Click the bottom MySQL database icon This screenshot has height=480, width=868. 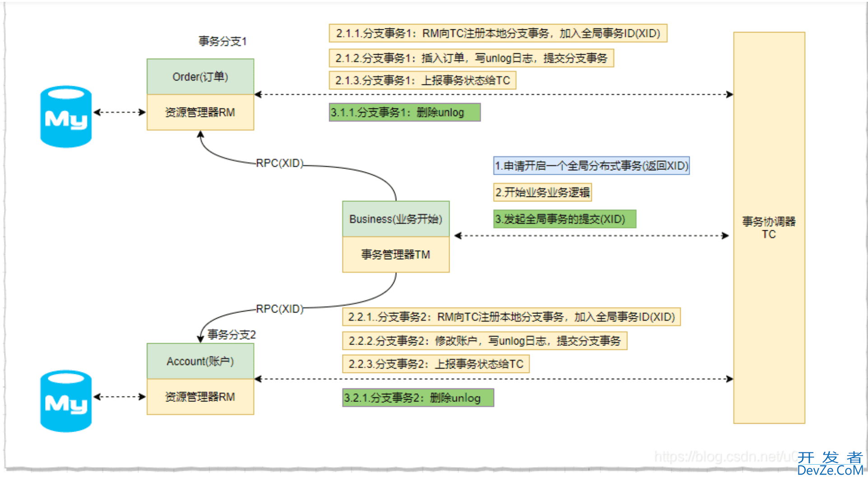coord(66,401)
